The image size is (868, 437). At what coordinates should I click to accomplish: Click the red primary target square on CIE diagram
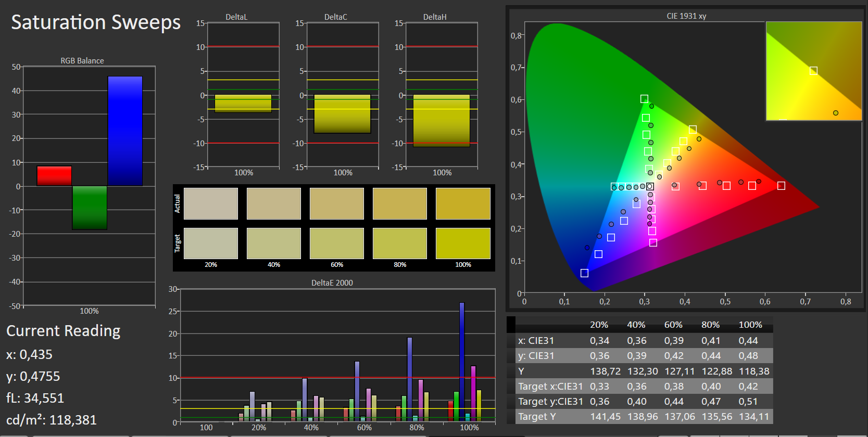pos(781,186)
